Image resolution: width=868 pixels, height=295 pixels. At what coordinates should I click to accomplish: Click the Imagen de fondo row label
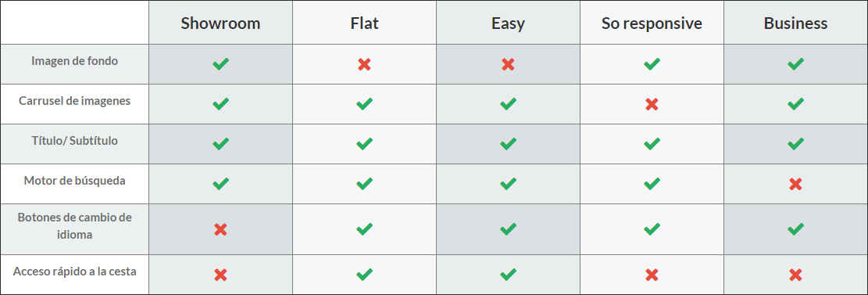(x=75, y=61)
